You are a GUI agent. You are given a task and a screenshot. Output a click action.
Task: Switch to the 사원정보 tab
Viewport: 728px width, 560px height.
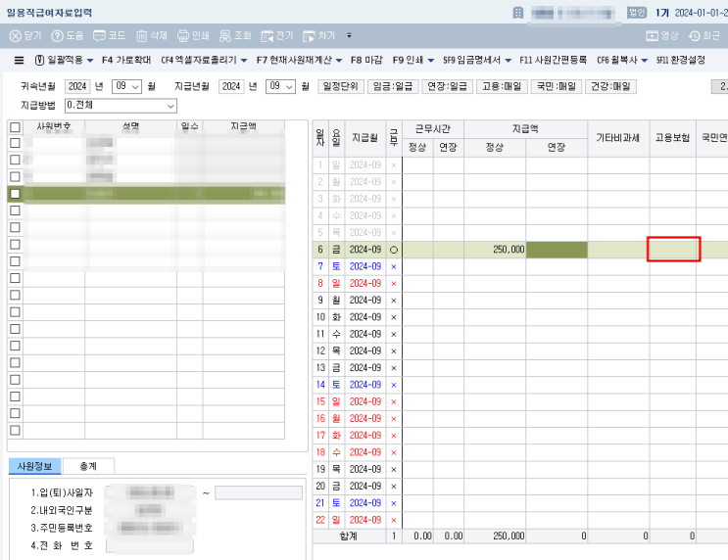[x=35, y=466]
